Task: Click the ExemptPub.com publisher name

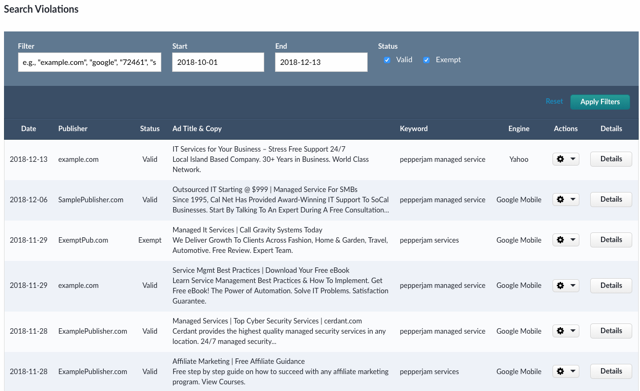Action: click(83, 240)
